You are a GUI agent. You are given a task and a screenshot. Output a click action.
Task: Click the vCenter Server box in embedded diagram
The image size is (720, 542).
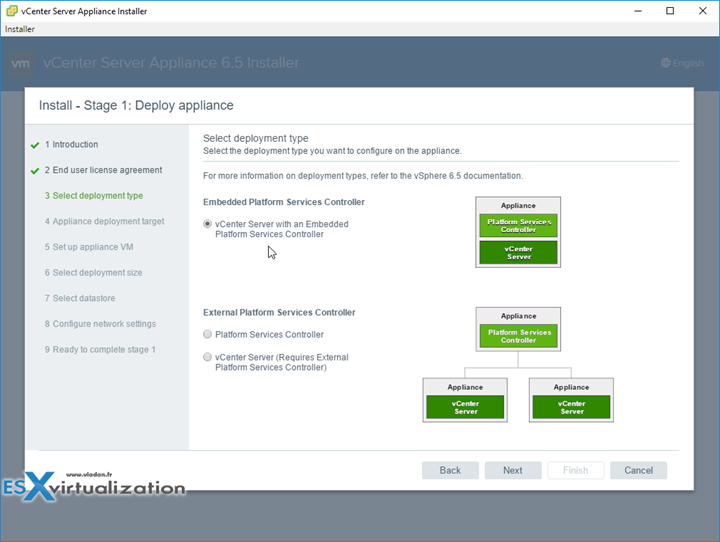pyautogui.click(x=518, y=252)
